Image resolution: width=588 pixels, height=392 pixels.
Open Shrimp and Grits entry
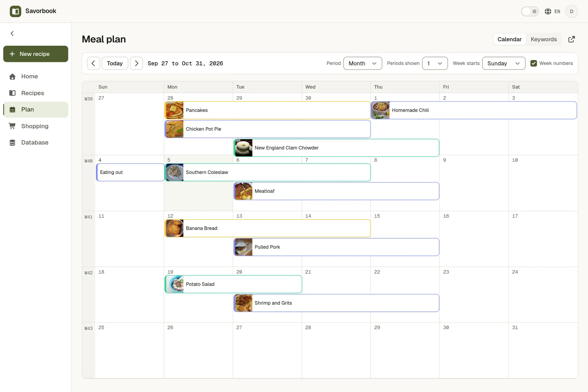click(336, 303)
